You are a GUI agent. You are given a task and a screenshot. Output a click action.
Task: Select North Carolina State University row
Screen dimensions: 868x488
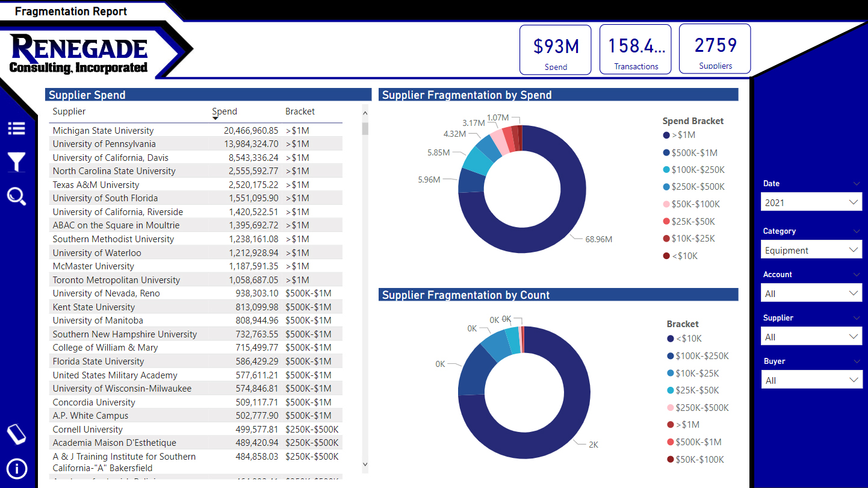click(x=196, y=170)
